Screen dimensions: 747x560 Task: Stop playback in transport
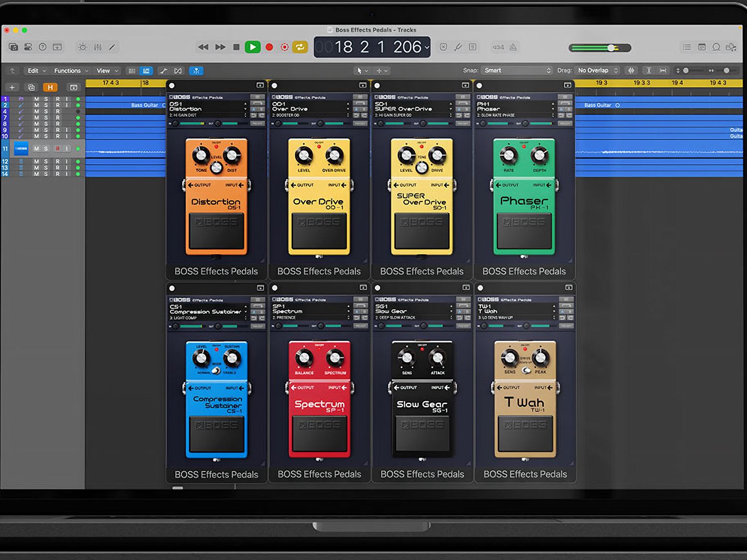click(x=237, y=47)
